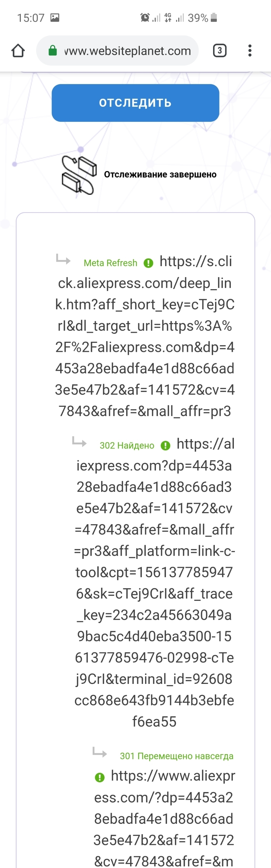The height and width of the screenshot is (868, 271).
Task: Click the arrow before 301 Перемещено навсегда
Action: 100,752
